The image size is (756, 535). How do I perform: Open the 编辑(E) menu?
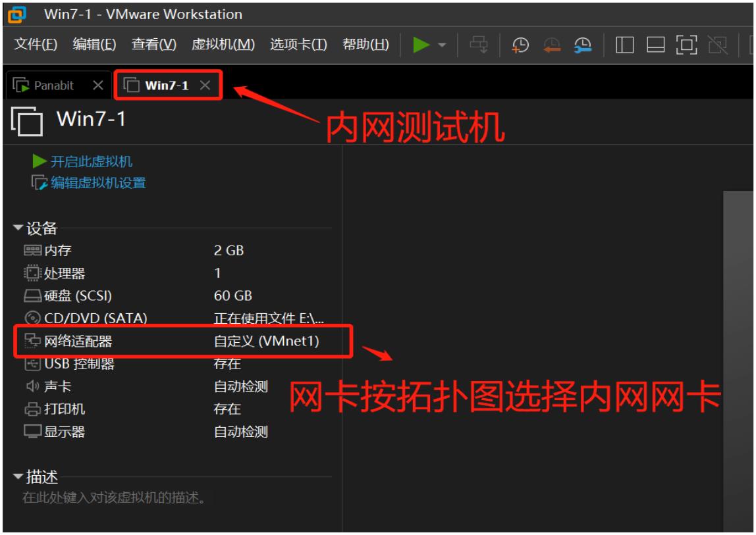pyautogui.click(x=95, y=44)
